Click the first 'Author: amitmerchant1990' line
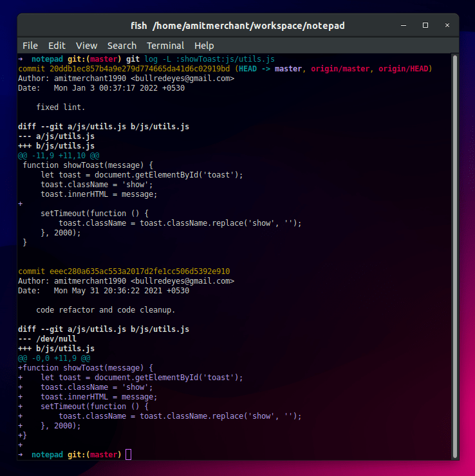Viewport: 475px width, 476px height. pos(126,78)
